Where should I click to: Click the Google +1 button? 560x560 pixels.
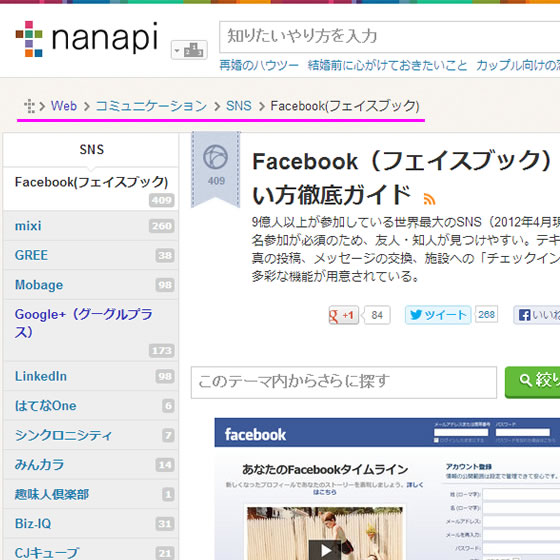click(x=344, y=315)
